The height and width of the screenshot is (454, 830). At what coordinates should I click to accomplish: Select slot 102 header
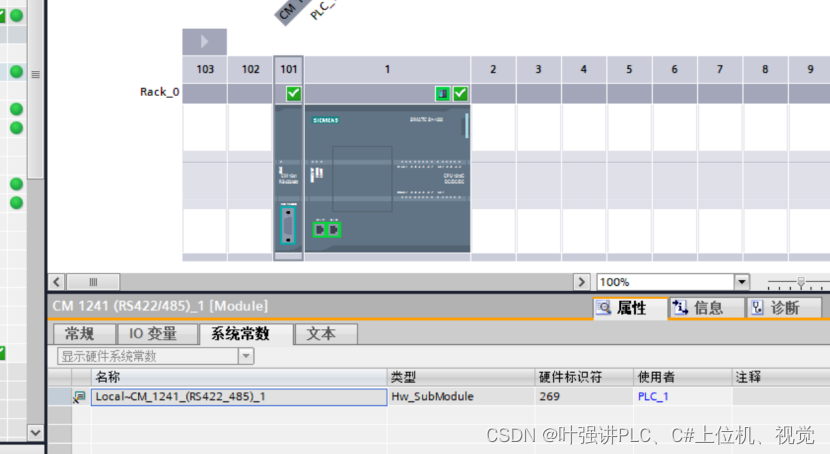250,69
